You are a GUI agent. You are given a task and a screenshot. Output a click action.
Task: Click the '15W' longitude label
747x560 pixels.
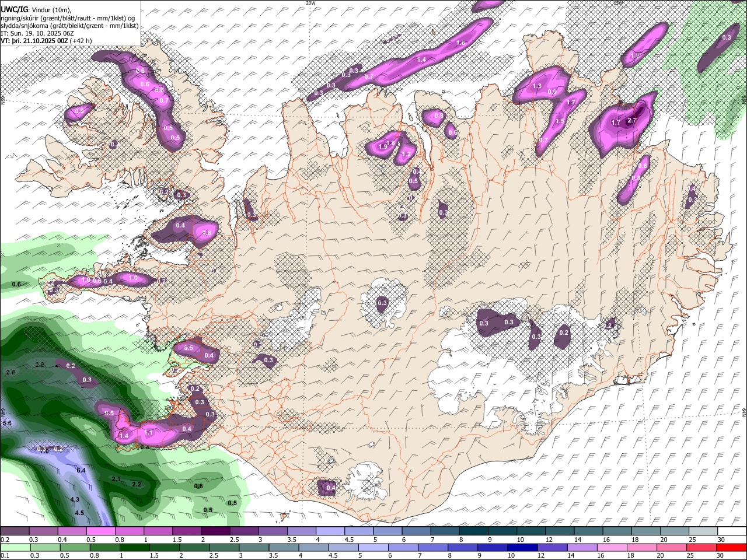[619, 3]
